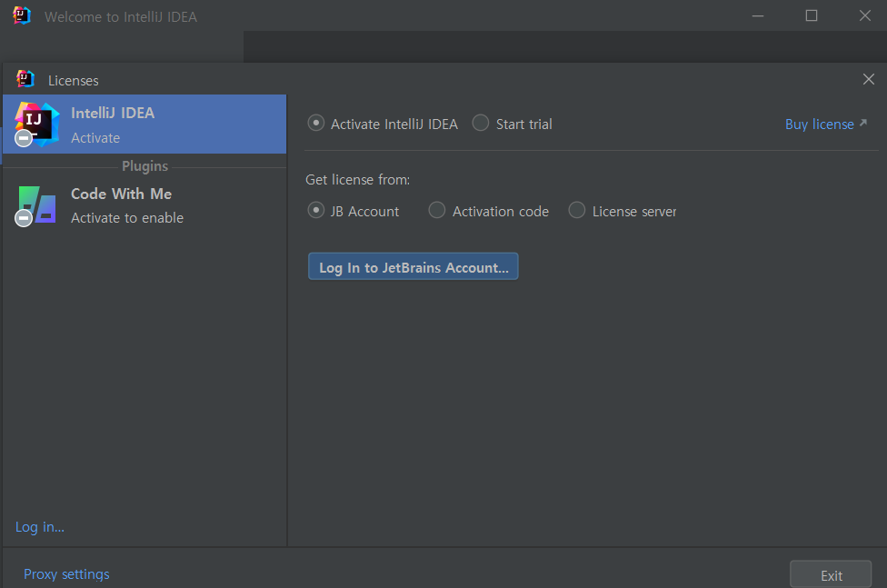887x588 pixels.
Task: Click the 'Activate to enable' status text
Action: [126, 218]
